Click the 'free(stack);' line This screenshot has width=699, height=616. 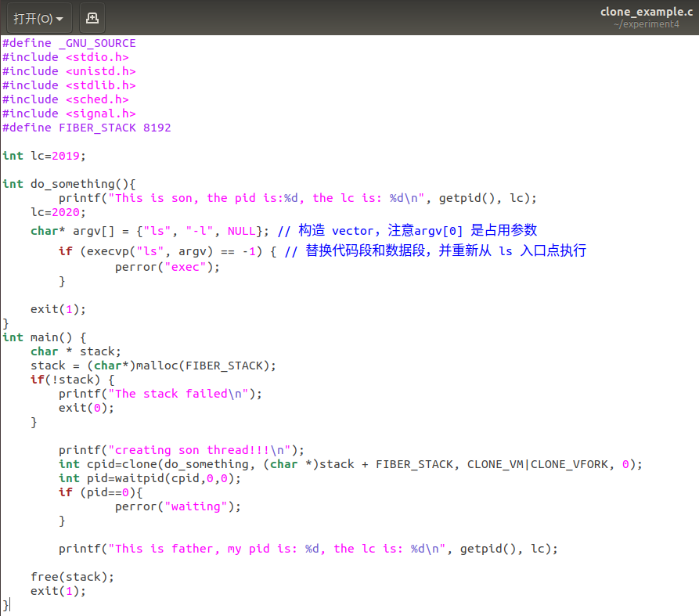pyautogui.click(x=72, y=577)
